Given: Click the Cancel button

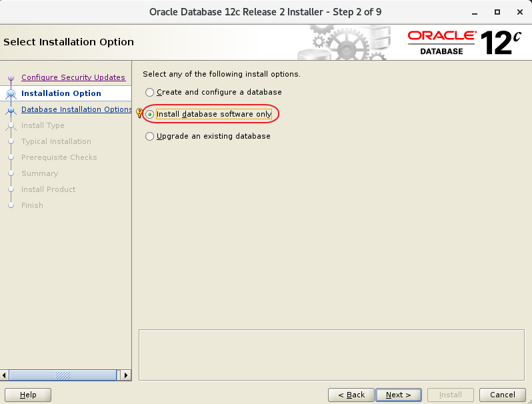Looking at the screenshot, I should pos(503,395).
